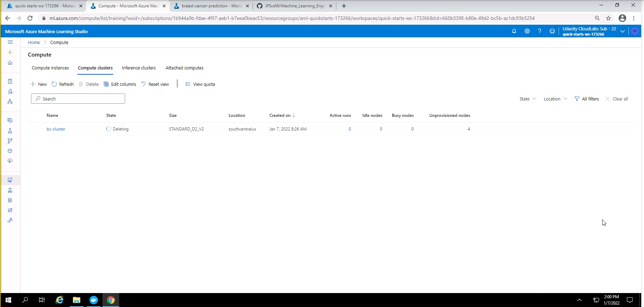Open help question mark in header

pyautogui.click(x=539, y=31)
